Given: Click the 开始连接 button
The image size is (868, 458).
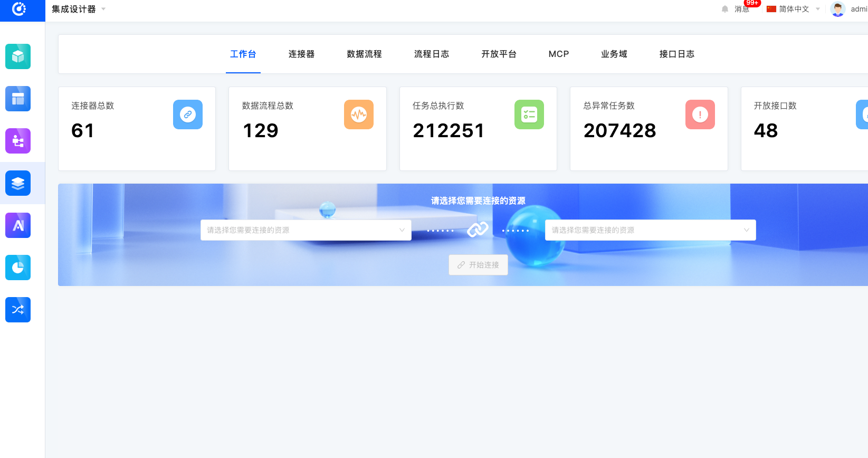Looking at the screenshot, I should coord(479,265).
